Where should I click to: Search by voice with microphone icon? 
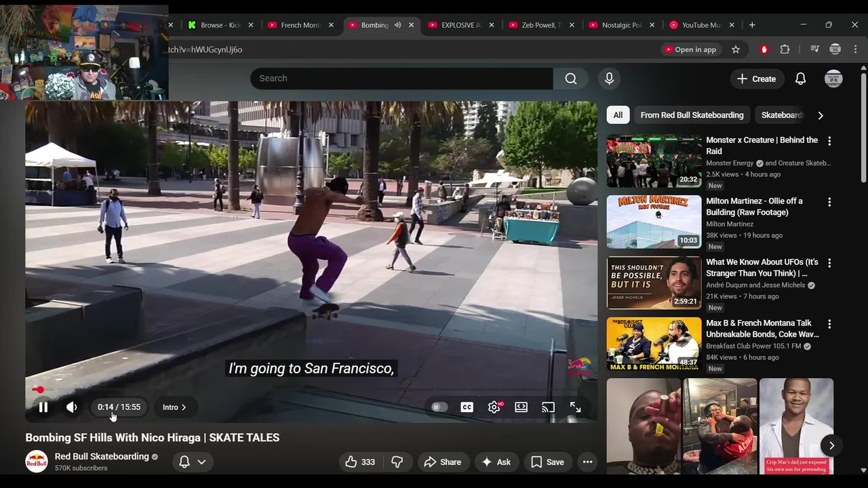609,79
